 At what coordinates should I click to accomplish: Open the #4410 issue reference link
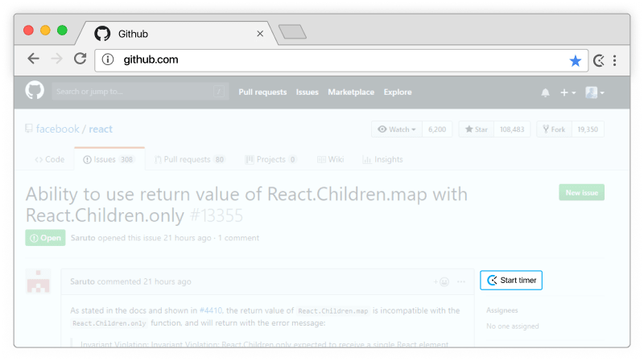pos(211,310)
